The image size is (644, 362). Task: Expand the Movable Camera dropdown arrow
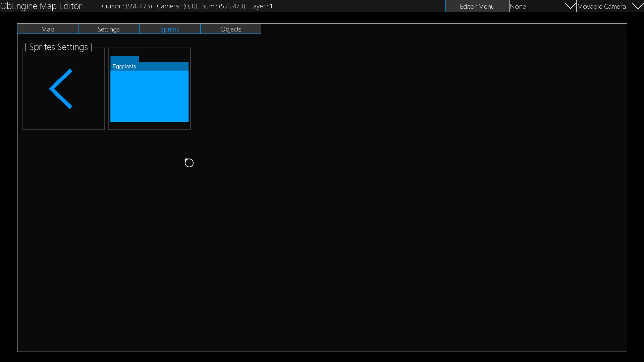(637, 6)
